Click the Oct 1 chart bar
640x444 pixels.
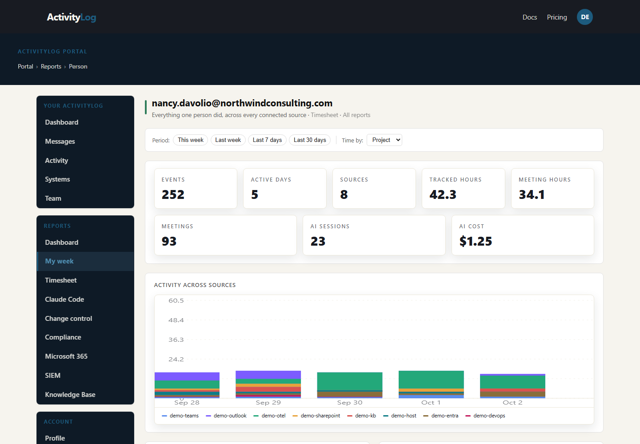[x=431, y=384]
